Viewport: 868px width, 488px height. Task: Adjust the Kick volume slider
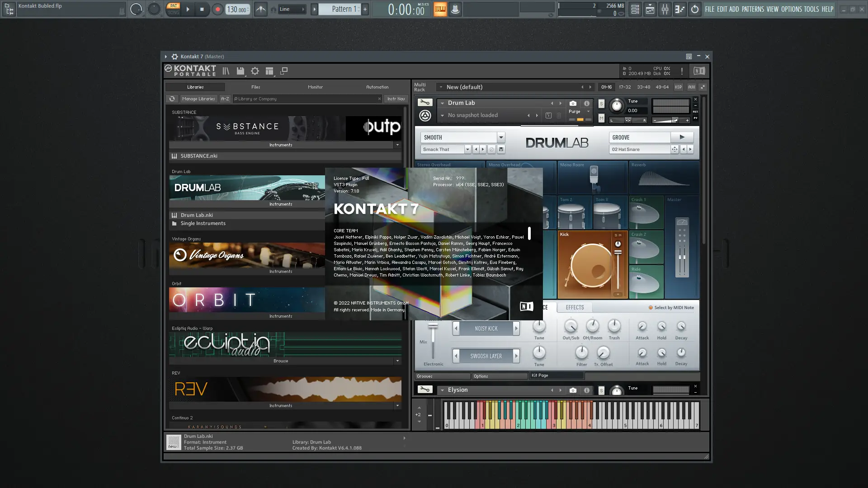[618, 253]
